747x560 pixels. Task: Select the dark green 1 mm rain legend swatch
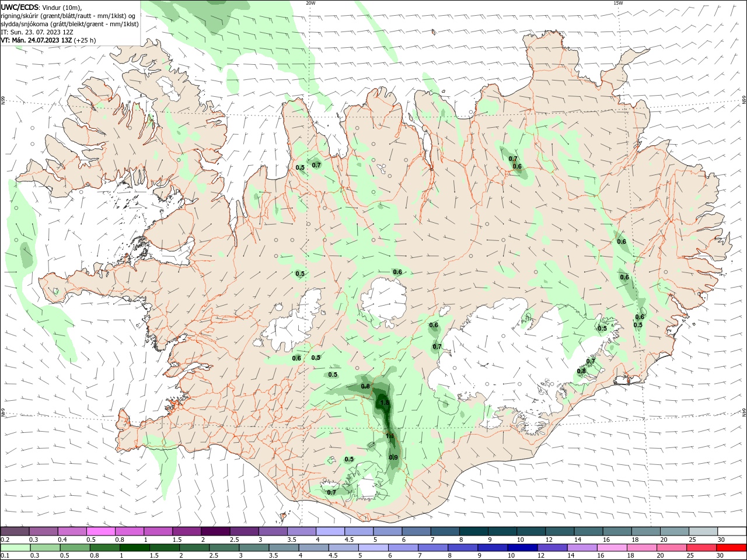coord(135,548)
